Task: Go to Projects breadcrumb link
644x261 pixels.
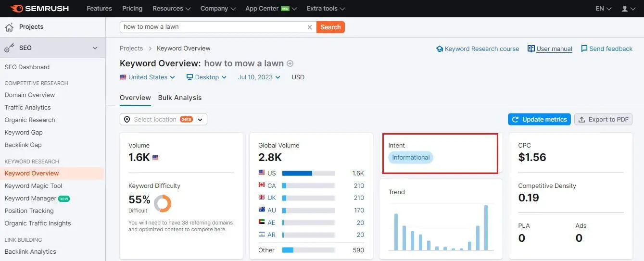Action: click(131, 48)
